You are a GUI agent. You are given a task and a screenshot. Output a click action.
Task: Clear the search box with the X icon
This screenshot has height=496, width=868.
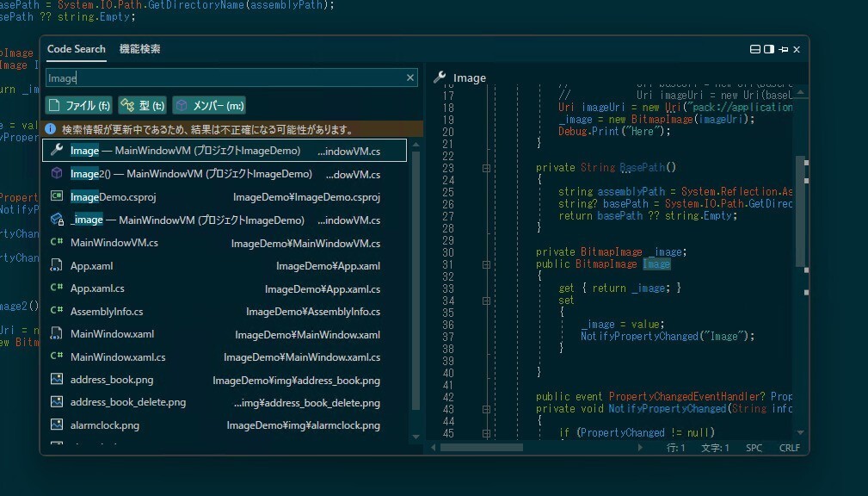pos(410,78)
